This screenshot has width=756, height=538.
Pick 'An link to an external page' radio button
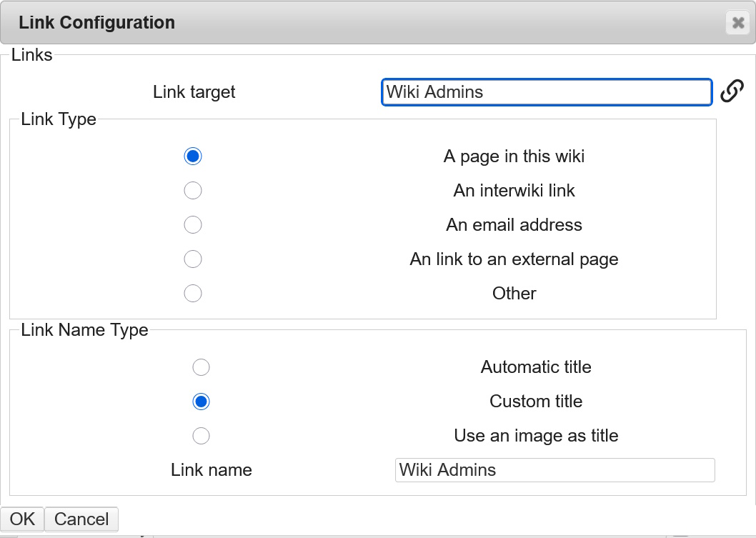[x=193, y=259]
